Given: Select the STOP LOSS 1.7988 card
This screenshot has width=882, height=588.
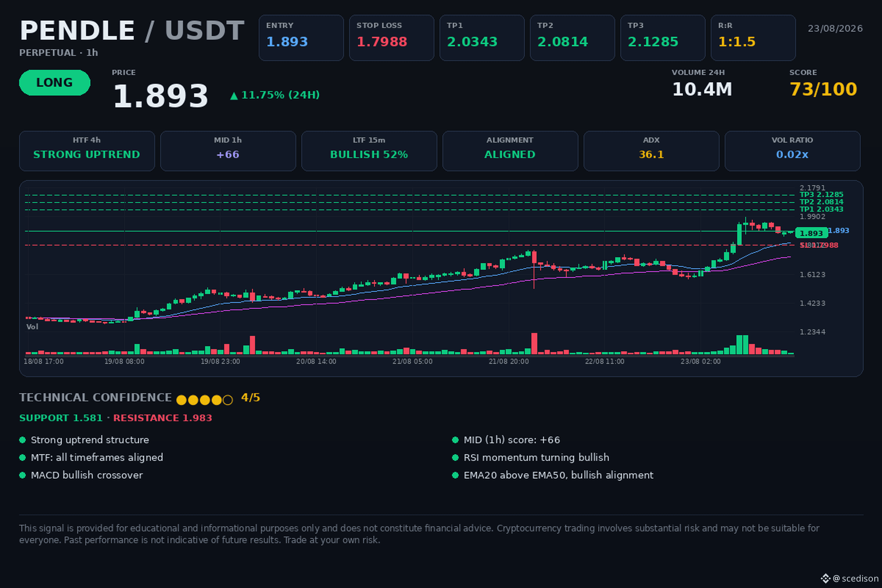Looking at the screenshot, I should [x=391, y=38].
